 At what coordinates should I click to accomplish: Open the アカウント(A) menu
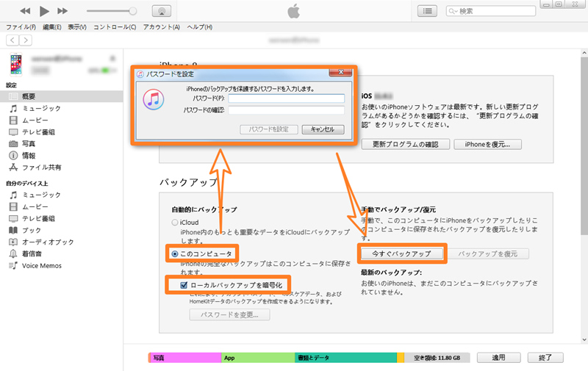click(x=161, y=27)
